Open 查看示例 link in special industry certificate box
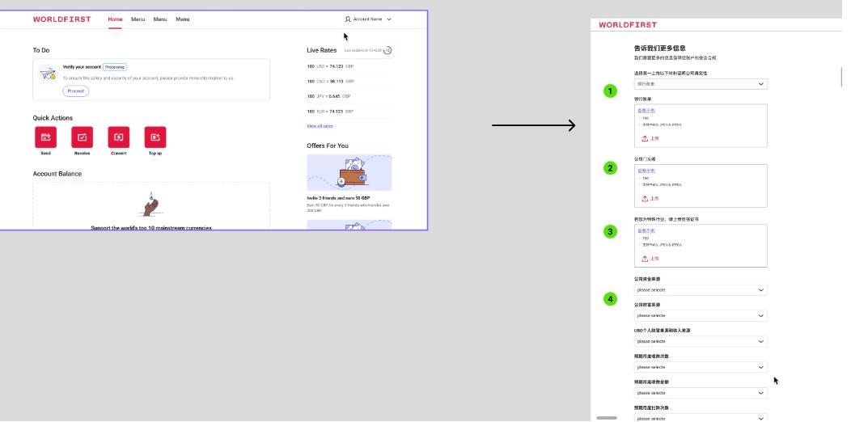 click(646, 230)
